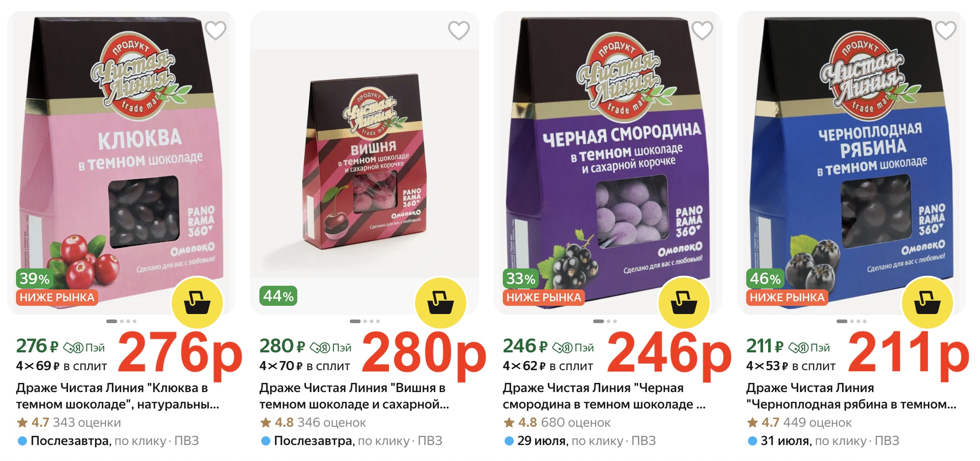Add Черная смородина dragee to cart
The width and height of the screenshot is (980, 461).
pyautogui.click(x=684, y=303)
